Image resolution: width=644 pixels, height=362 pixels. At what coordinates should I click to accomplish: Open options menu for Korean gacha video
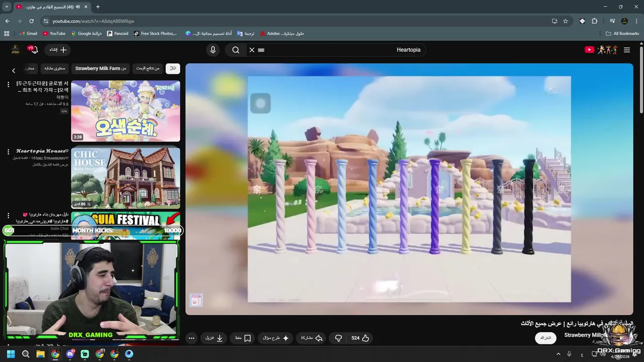(x=8, y=84)
